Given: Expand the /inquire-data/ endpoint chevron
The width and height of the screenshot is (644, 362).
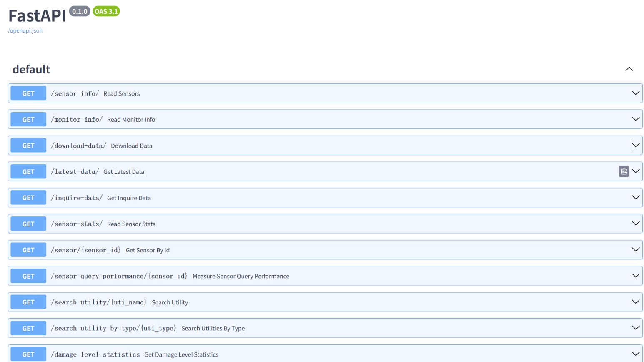Looking at the screenshot, I should 636,197.
